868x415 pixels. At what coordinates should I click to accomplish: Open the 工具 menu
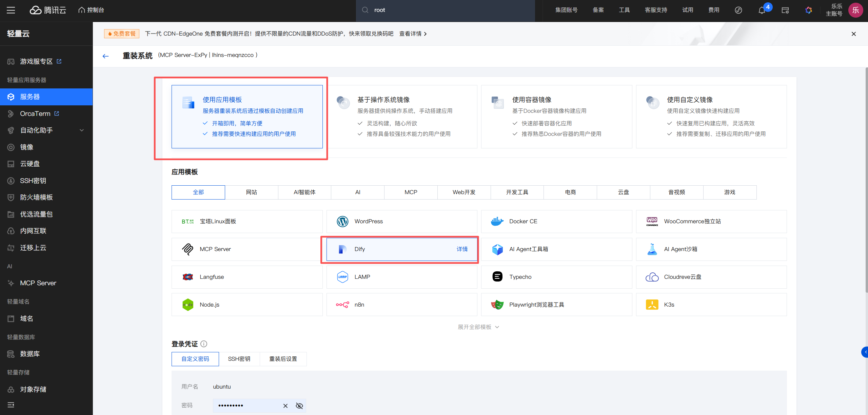tap(624, 10)
